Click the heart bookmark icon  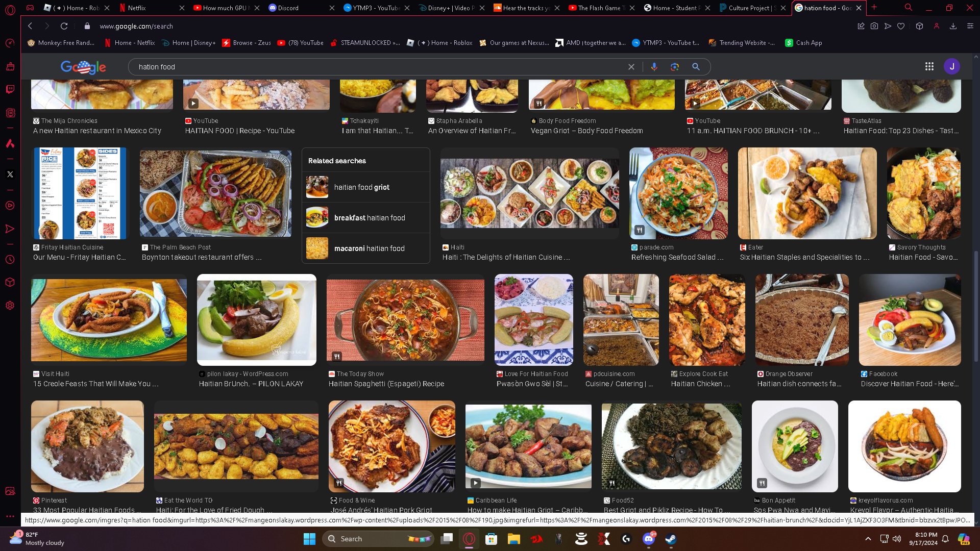click(901, 26)
